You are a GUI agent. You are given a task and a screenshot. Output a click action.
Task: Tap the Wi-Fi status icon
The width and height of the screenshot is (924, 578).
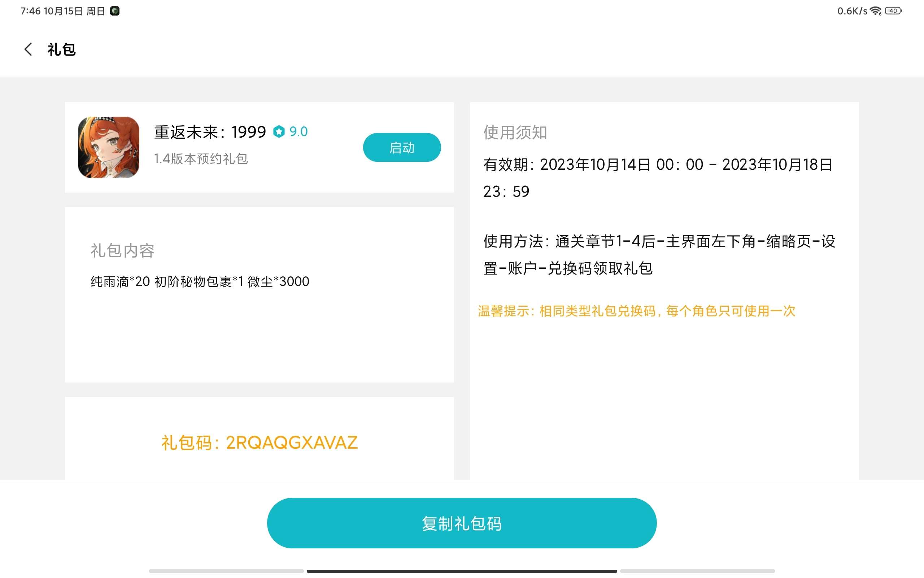click(876, 11)
